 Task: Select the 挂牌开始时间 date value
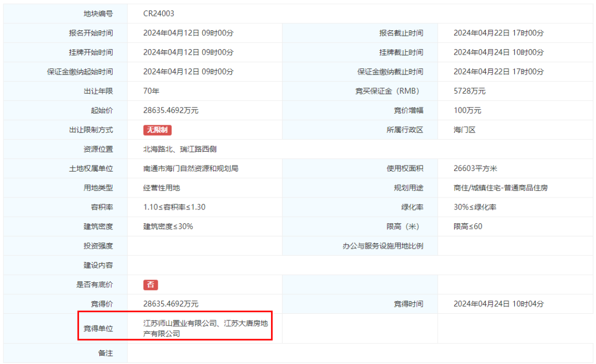click(x=188, y=52)
